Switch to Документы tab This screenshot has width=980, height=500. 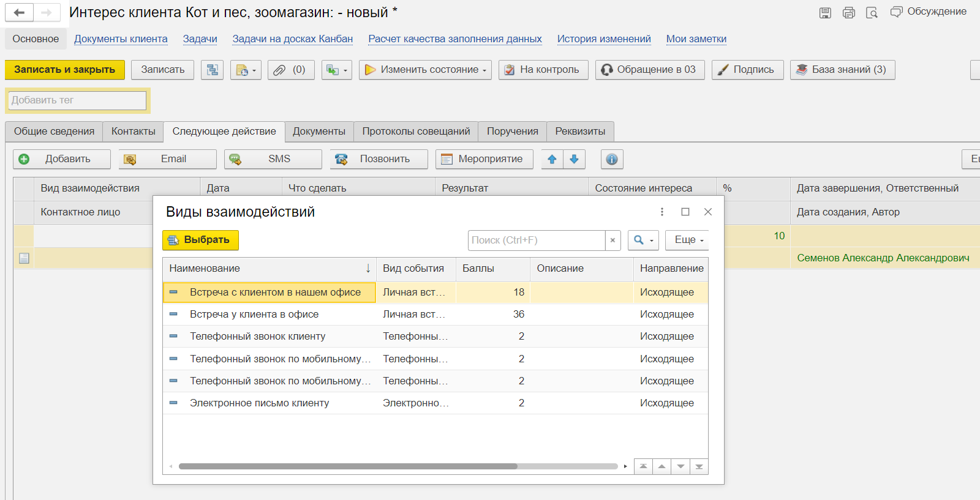[319, 132]
